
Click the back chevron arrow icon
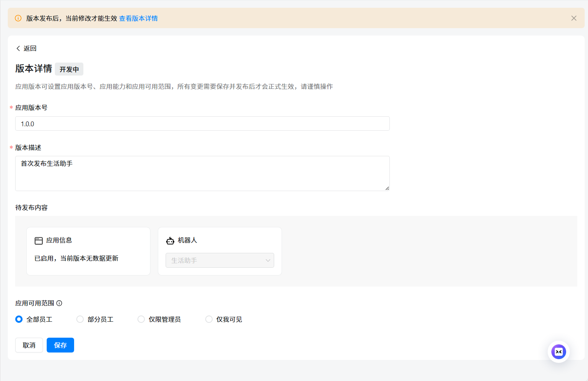tap(18, 49)
